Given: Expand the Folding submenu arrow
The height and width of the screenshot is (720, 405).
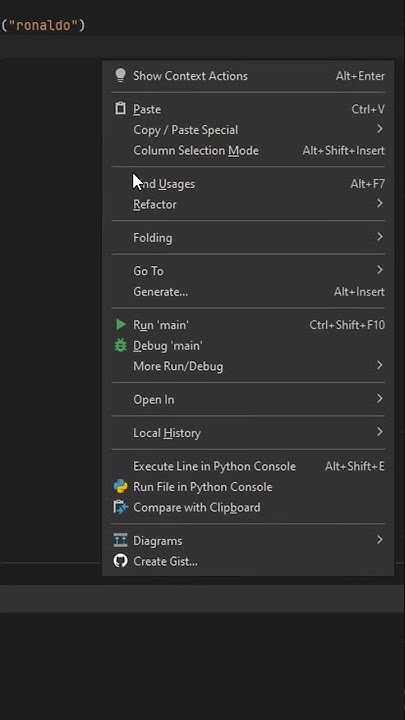Looking at the screenshot, I should (x=380, y=237).
